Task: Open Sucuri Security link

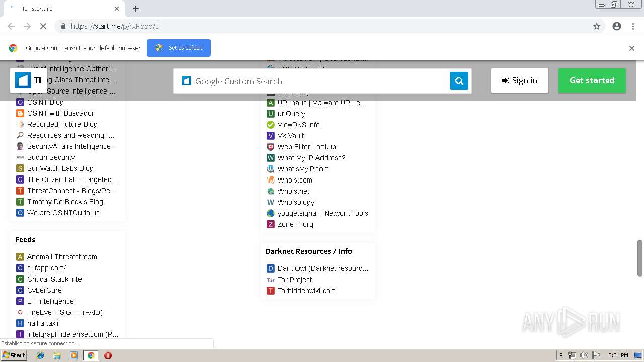Action: click(51, 157)
